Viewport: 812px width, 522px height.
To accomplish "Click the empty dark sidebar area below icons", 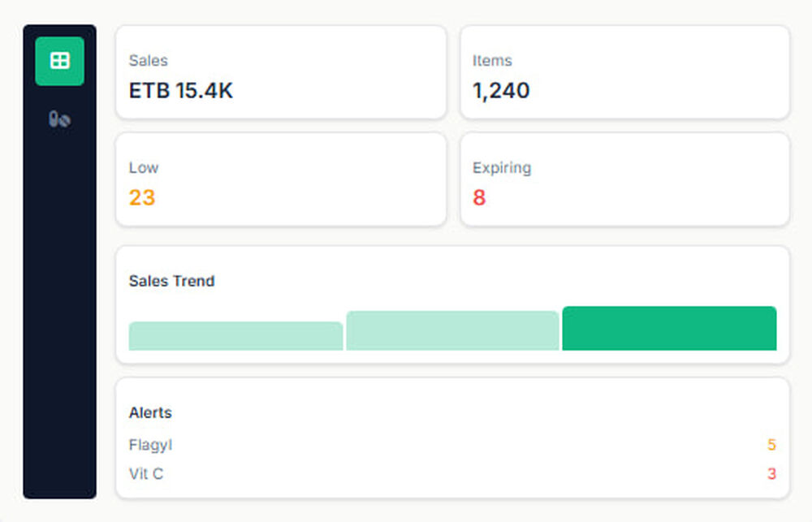I will click(x=59, y=325).
